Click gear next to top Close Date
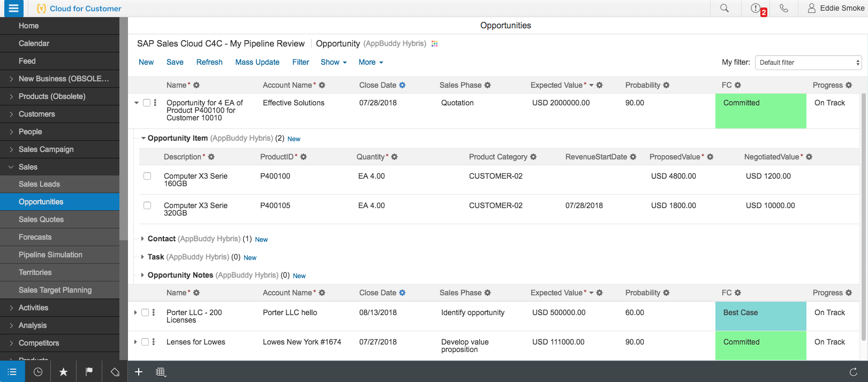 [402, 85]
